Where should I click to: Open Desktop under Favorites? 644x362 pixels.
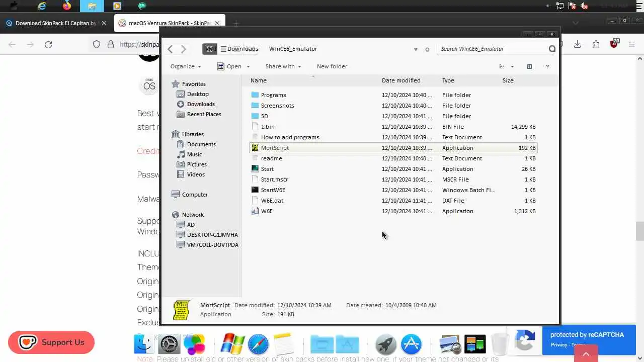click(x=198, y=94)
